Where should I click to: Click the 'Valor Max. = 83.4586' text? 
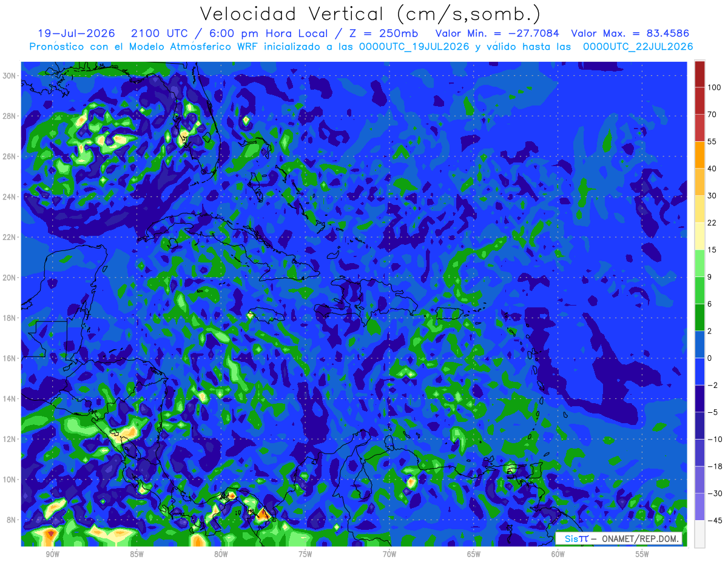point(630,33)
